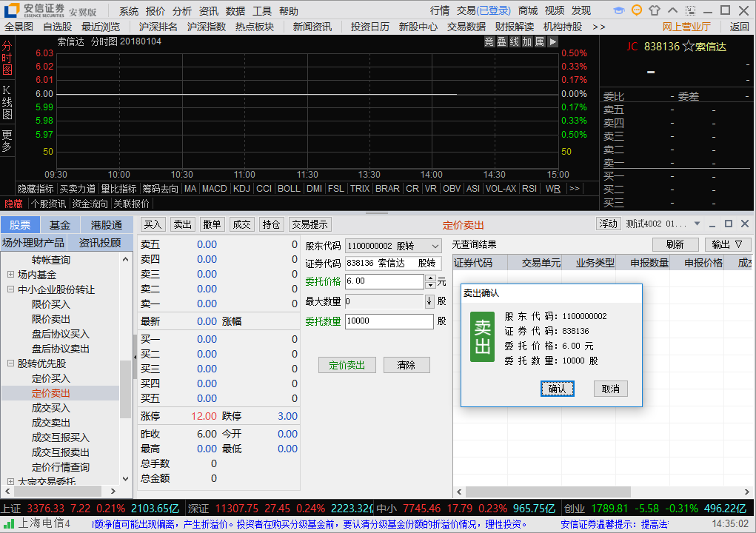Click the 竞 chart toolbar button
This screenshot has width=756, height=533.
click(489, 42)
